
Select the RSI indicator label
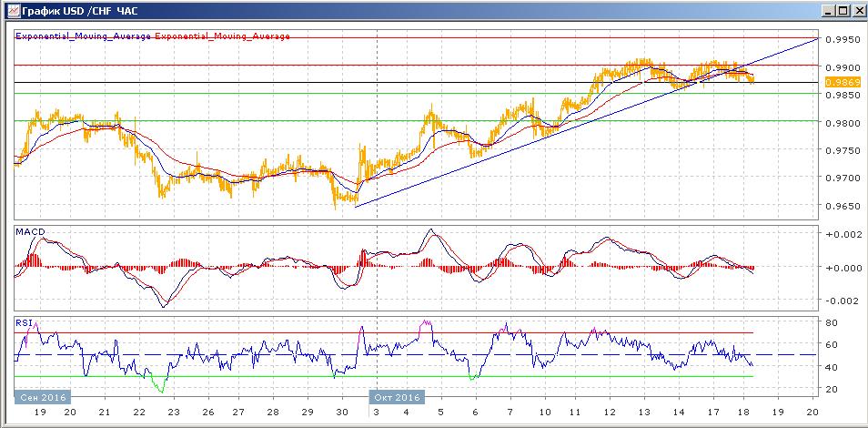(x=25, y=321)
